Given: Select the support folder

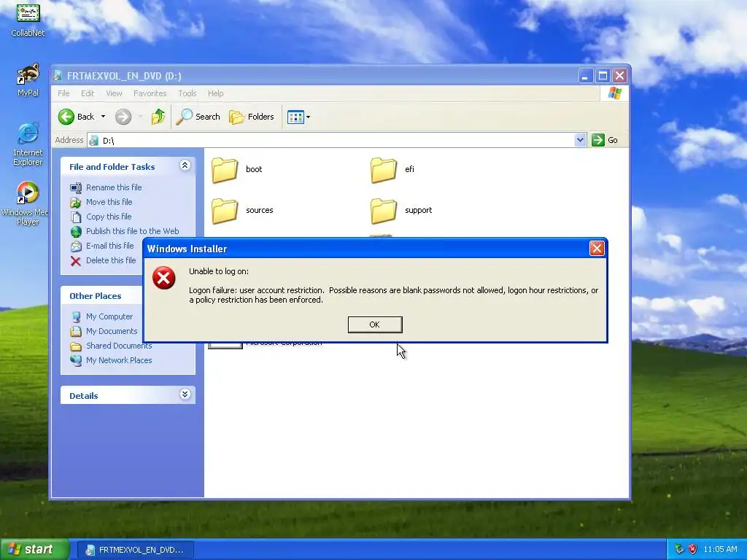Looking at the screenshot, I should (x=401, y=211).
